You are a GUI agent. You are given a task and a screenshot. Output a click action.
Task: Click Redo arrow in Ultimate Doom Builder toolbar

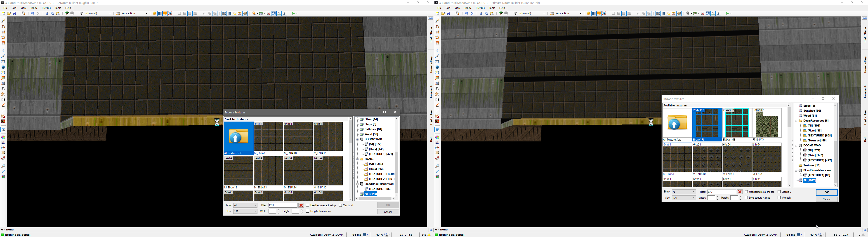(x=472, y=14)
